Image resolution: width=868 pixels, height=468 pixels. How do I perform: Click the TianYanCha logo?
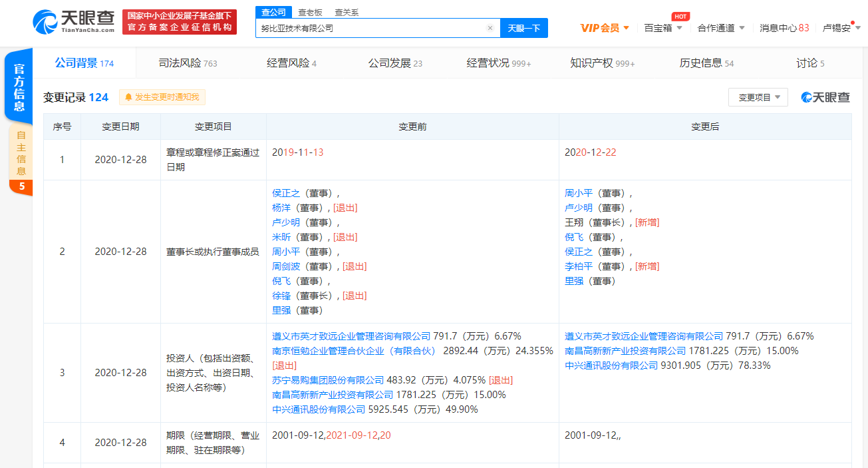(73, 21)
